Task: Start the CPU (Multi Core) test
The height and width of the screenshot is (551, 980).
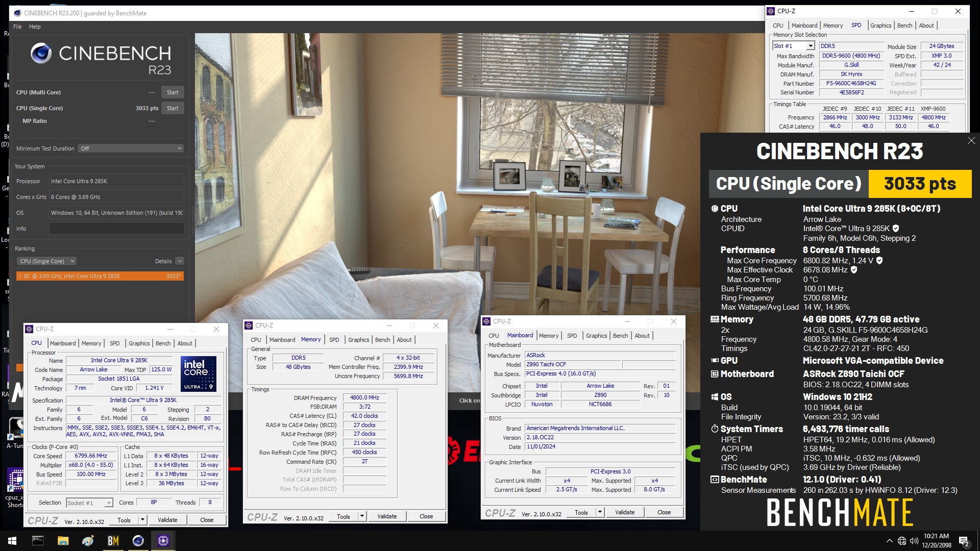Action: 173,92
